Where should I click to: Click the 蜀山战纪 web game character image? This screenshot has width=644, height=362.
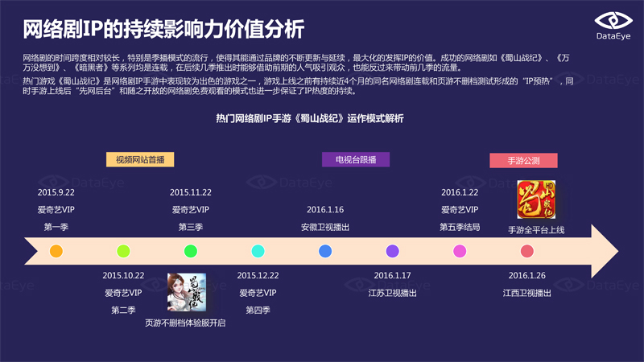coord(187,292)
